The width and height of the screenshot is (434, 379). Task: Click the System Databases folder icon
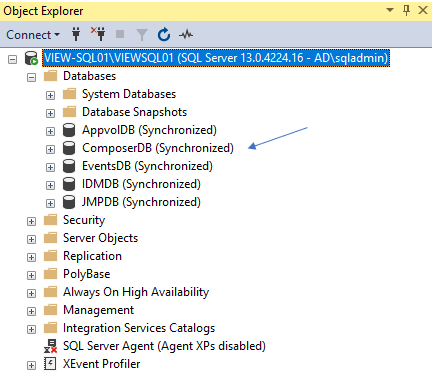point(69,94)
